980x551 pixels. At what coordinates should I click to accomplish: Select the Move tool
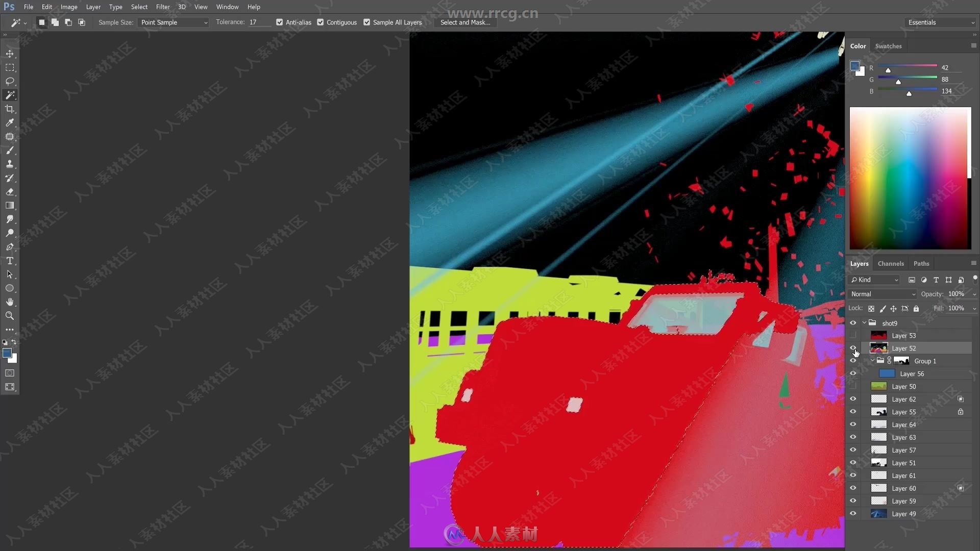9,53
